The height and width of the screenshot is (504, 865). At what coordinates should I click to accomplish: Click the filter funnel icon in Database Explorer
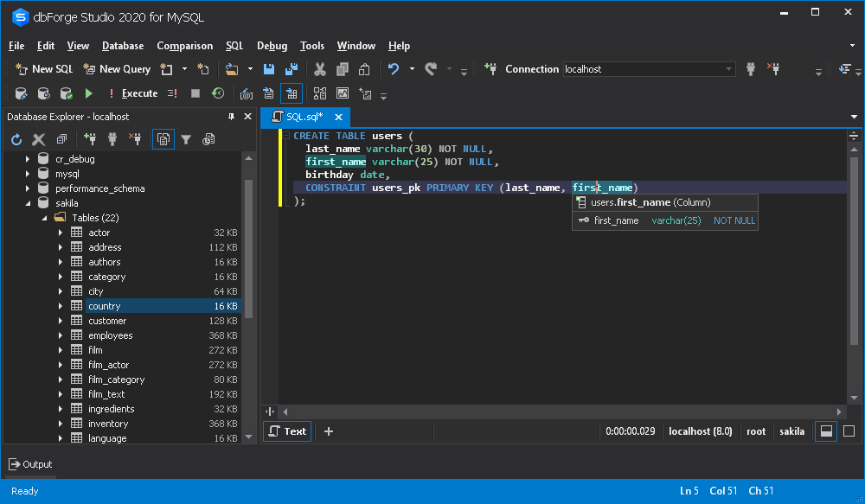(x=186, y=139)
